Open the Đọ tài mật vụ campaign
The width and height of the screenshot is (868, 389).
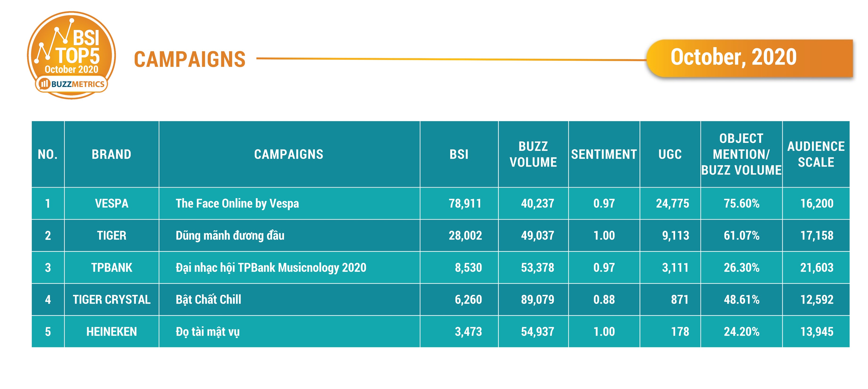tap(207, 332)
